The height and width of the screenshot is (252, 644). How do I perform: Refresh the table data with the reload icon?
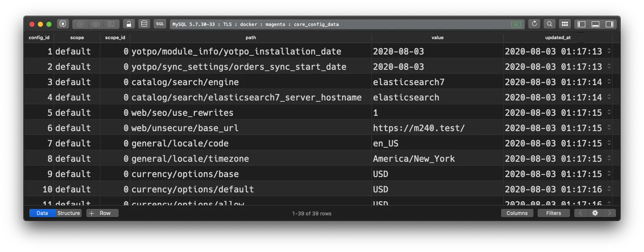(534, 24)
